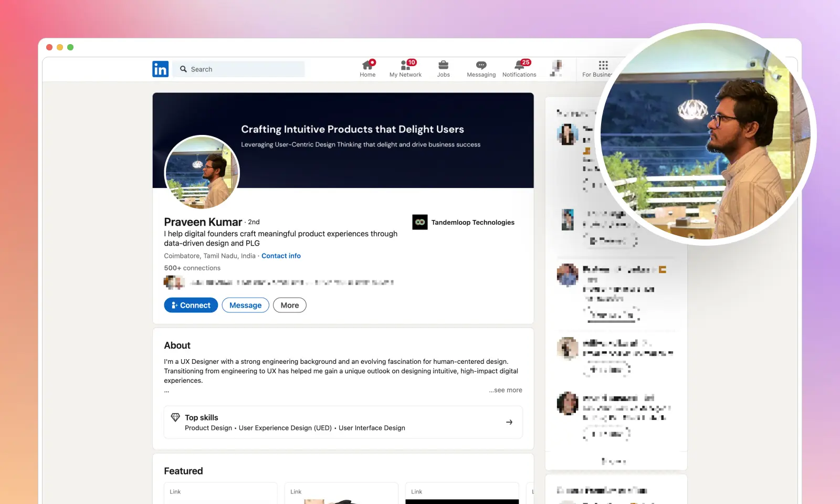Click the dark profile banner image
This screenshot has height=504, width=840.
click(x=343, y=140)
